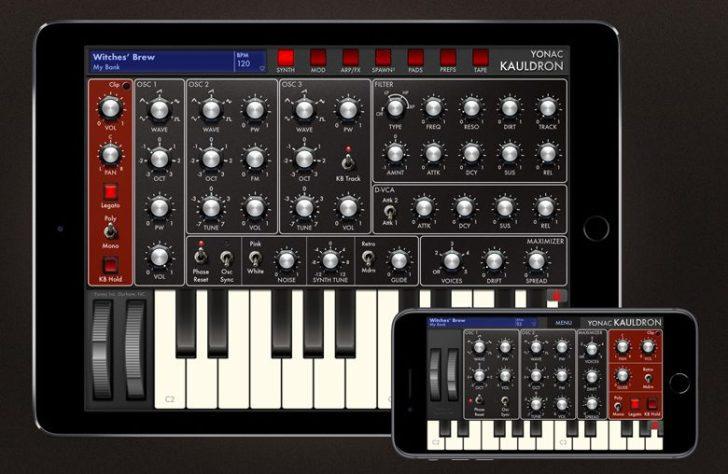Click the FILTER AMNT knob
The image size is (728, 474).
tap(395, 153)
